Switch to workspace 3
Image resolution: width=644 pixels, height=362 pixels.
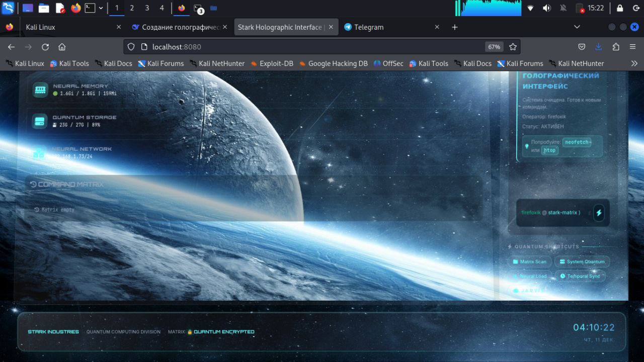coord(147,8)
